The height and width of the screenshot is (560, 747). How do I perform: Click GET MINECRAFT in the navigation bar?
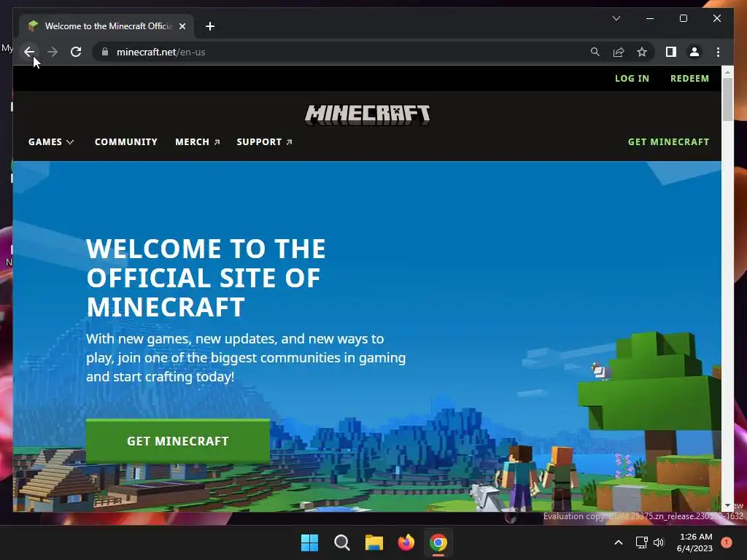pos(668,142)
